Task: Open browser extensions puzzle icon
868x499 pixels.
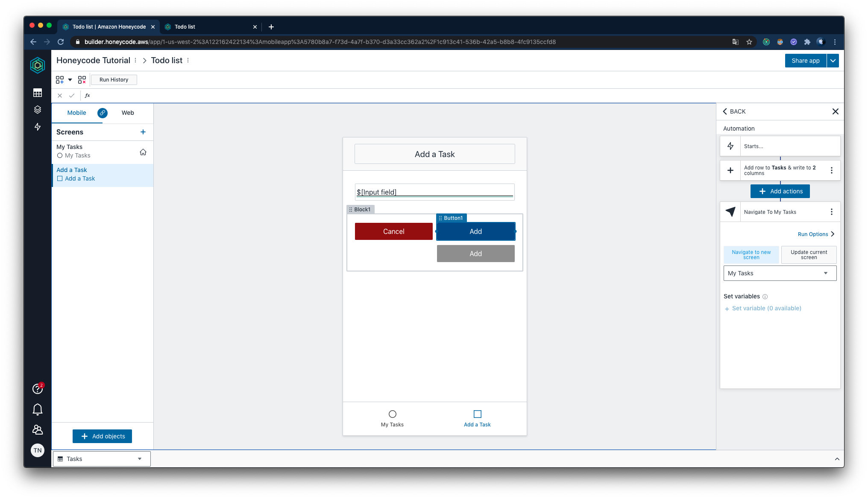Action: tap(807, 42)
